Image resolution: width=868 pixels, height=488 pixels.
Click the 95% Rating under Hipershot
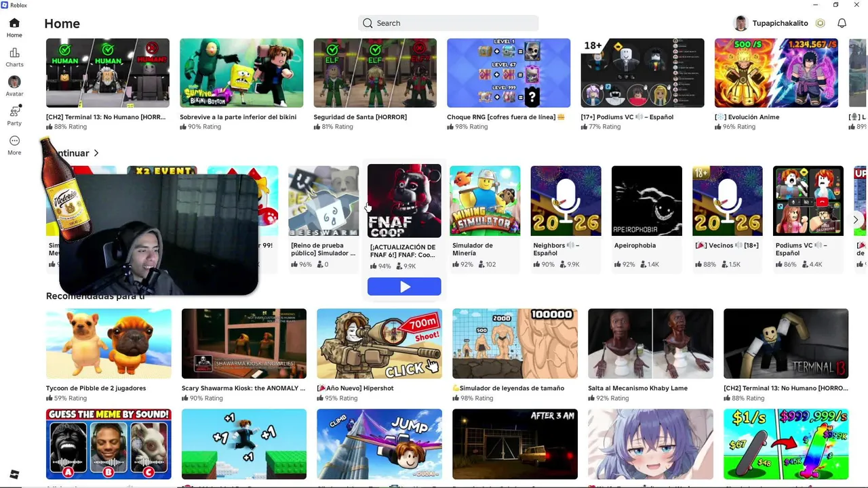coord(338,399)
